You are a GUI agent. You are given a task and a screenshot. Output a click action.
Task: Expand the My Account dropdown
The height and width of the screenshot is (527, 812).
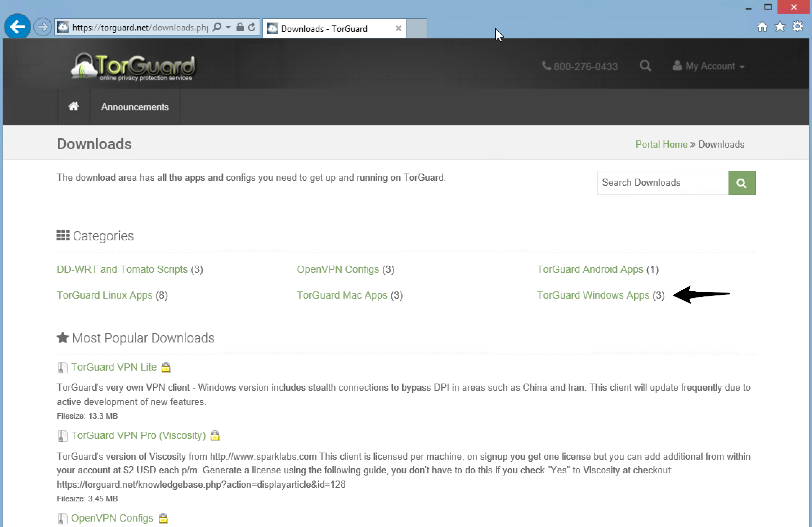[x=709, y=66]
